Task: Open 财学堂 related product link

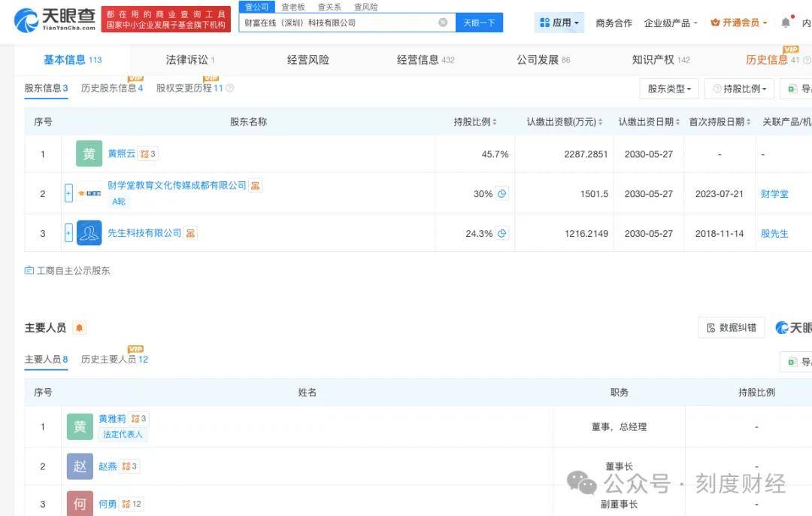Action: [774, 194]
